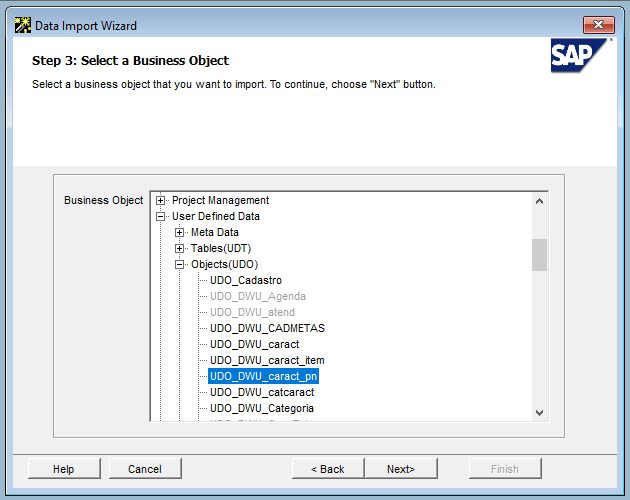This screenshot has width=630, height=500.
Task: Click scrollbar up arrow in object tree
Action: pos(540,200)
